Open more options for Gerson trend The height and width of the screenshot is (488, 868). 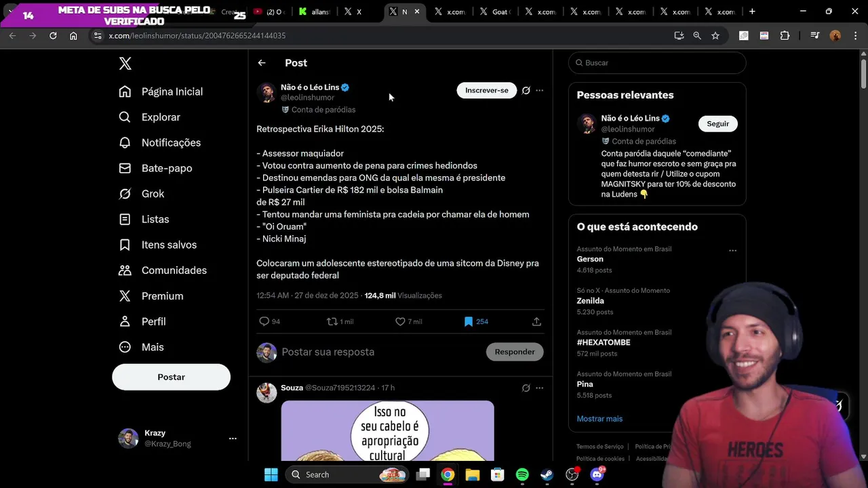click(732, 251)
